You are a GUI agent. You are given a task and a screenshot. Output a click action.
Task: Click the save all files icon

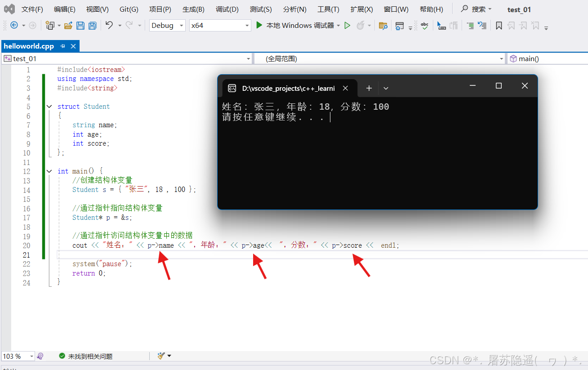click(92, 26)
